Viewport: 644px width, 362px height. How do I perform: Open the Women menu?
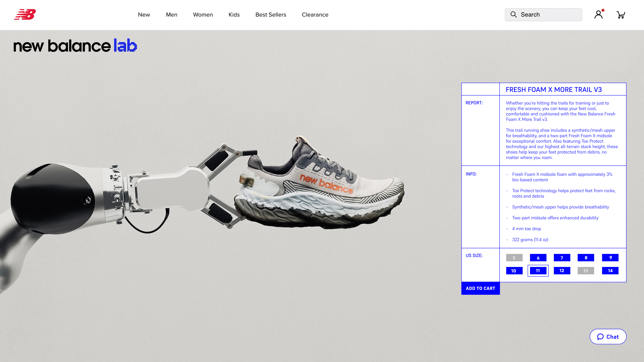point(203,15)
